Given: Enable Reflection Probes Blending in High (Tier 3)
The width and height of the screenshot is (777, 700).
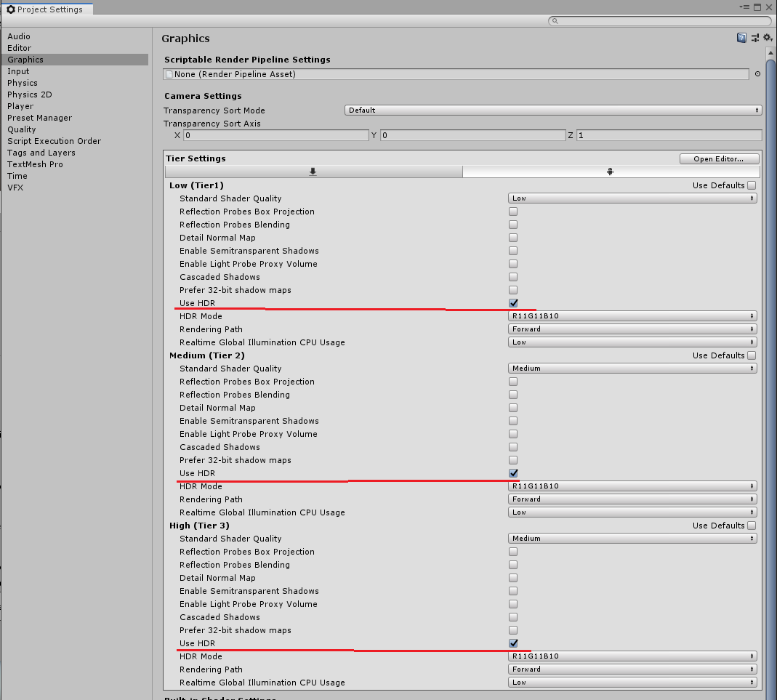Looking at the screenshot, I should coord(513,565).
